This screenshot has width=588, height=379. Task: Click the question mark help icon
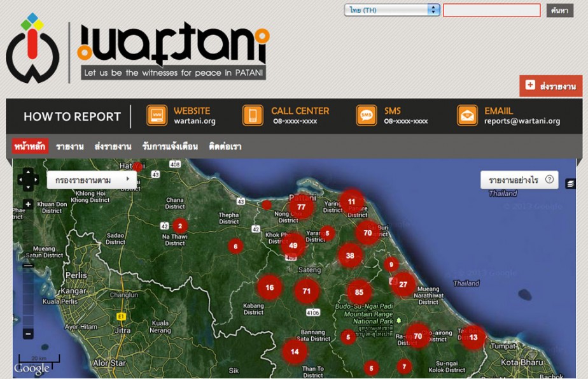click(549, 180)
